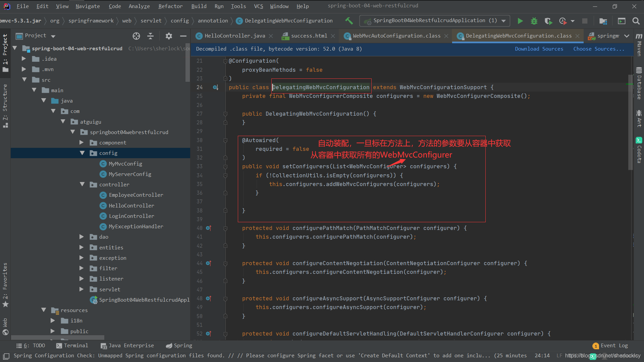Collapse the controller package
The width and height of the screenshot is (644, 362).
click(82, 184)
